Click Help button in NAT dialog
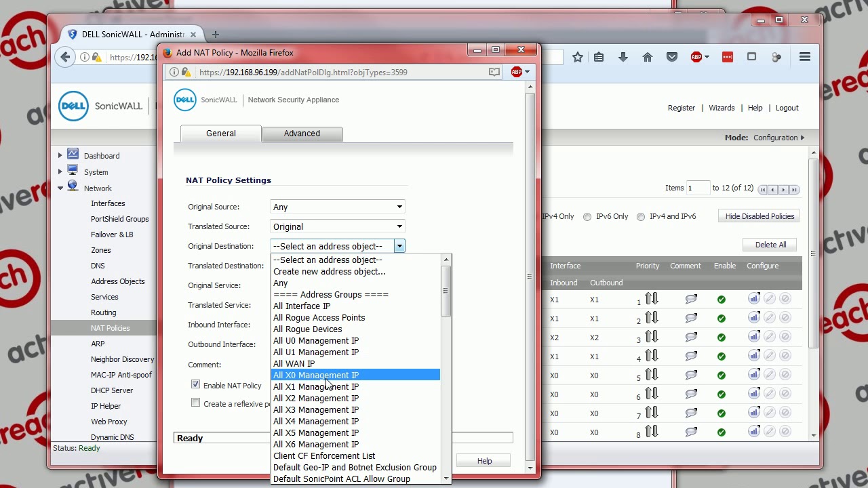The width and height of the screenshot is (868, 488). [x=484, y=461]
